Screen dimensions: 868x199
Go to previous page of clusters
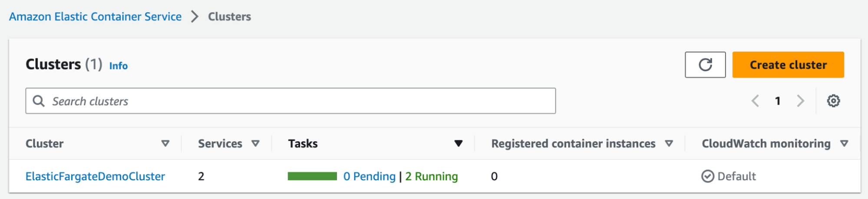[x=755, y=101]
